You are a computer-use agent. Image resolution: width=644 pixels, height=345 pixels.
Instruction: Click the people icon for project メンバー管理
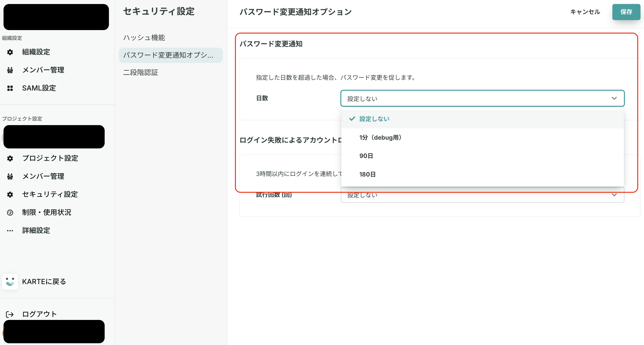(10, 177)
